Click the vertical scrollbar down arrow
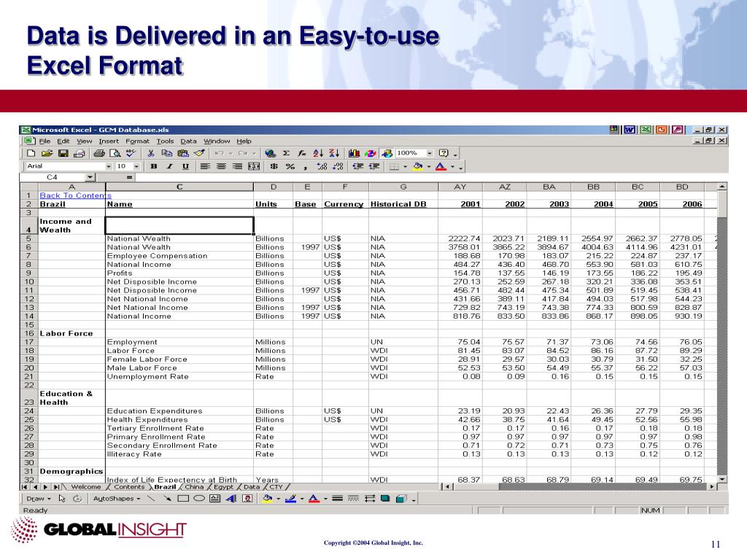The height and width of the screenshot is (560, 747). [723, 479]
